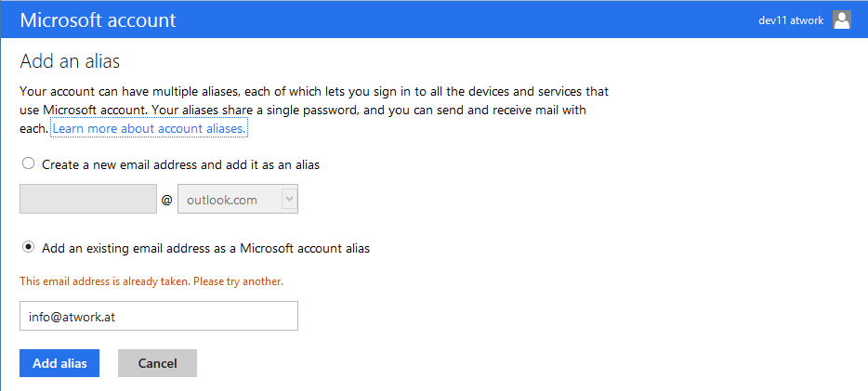Click label text "Create a new email address"
Screen dimensions: 868x391
180,164
